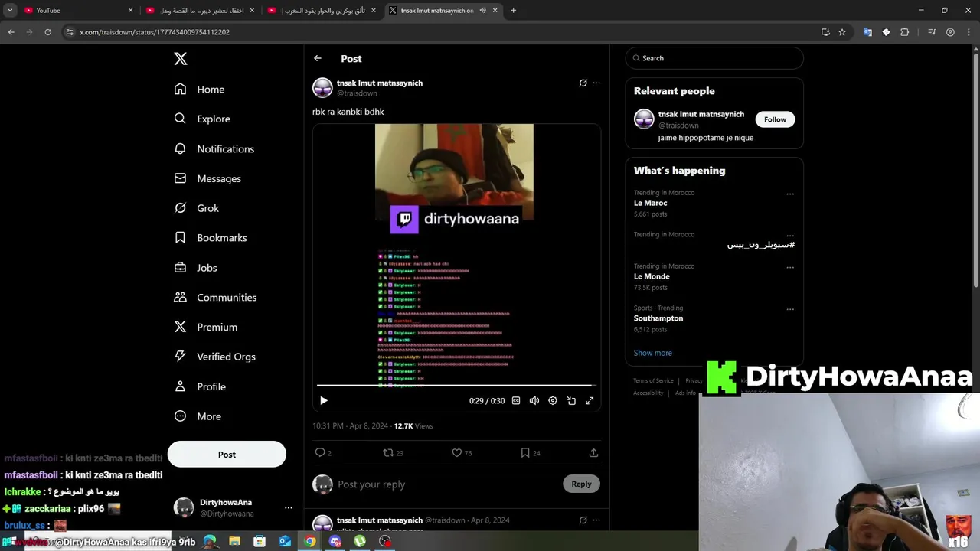
Task: Bookmark the post showing 24
Action: (525, 452)
